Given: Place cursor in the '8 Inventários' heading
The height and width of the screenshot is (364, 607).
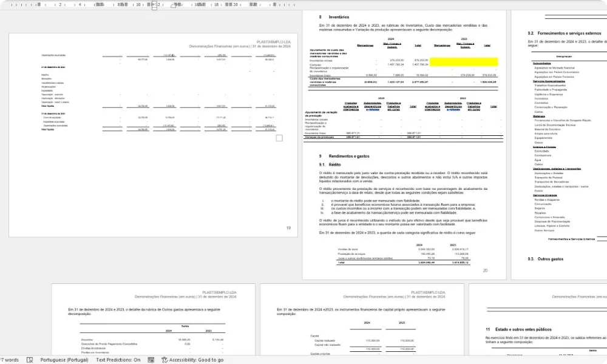Looking at the screenshot, I should pyautogui.click(x=334, y=17).
